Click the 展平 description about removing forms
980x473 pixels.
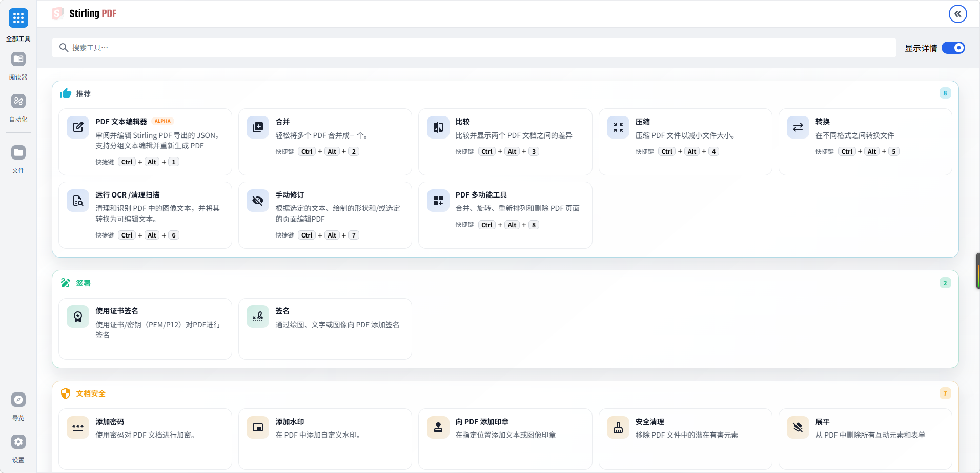click(x=870, y=435)
